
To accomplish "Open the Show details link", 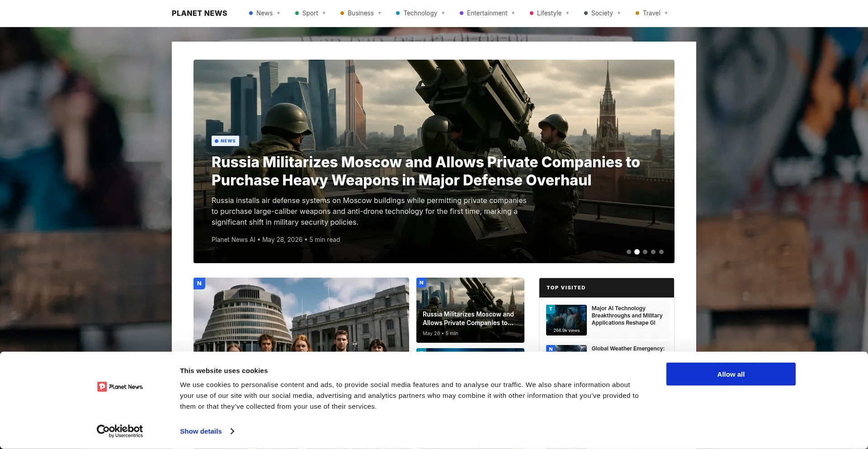I will coord(201,431).
